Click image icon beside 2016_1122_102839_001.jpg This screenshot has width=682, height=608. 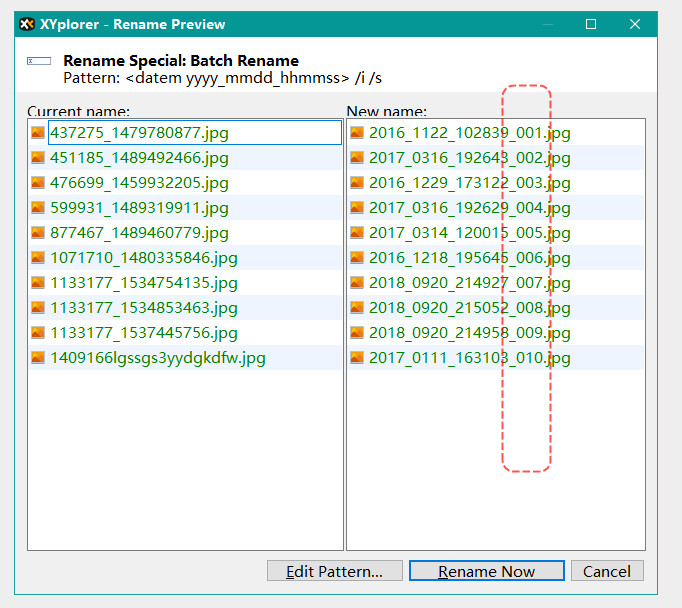point(357,132)
